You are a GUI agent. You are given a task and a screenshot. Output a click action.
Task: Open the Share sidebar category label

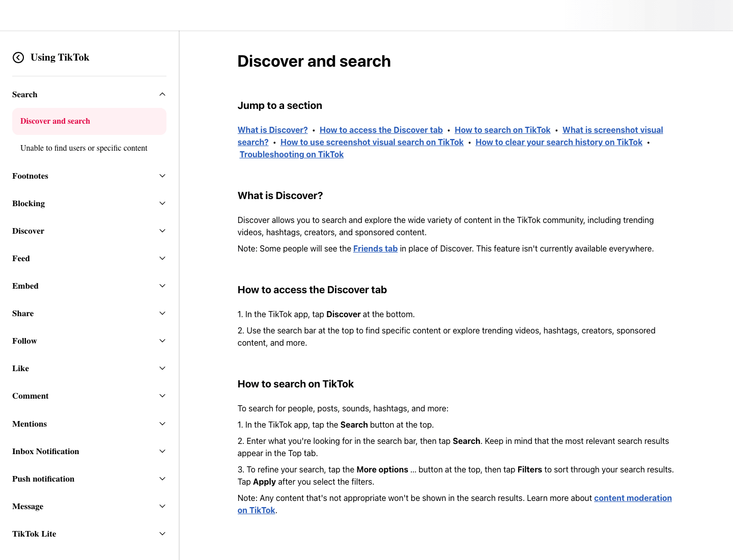point(23,314)
